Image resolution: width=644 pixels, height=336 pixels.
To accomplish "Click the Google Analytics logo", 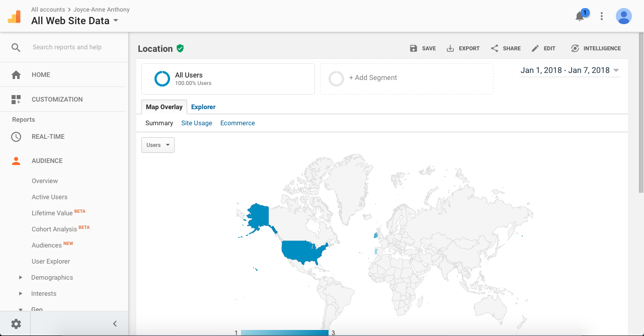I will 14,17.
